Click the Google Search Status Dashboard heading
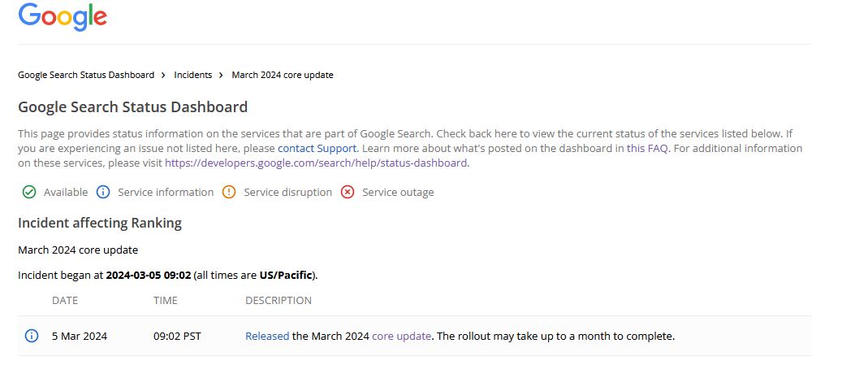Image resolution: width=868 pixels, height=365 pixels. pos(132,106)
